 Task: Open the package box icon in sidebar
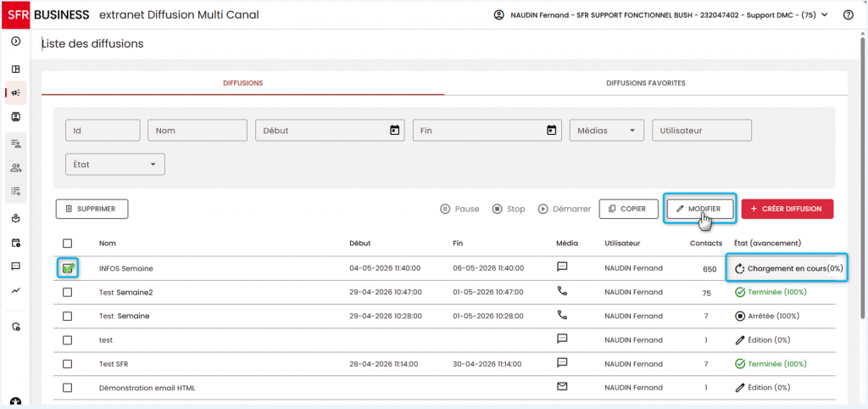(x=16, y=218)
